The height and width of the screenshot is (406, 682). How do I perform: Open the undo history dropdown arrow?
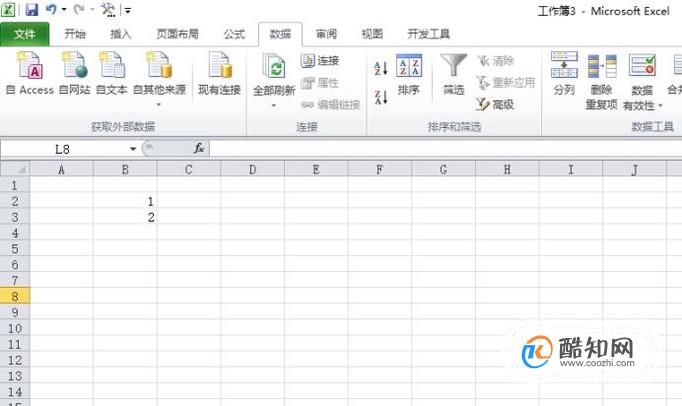click(x=64, y=10)
